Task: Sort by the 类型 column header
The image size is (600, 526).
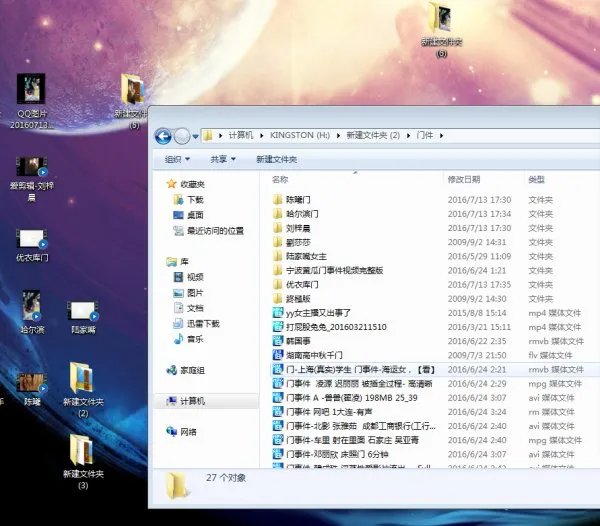Action: pyautogui.click(x=536, y=179)
